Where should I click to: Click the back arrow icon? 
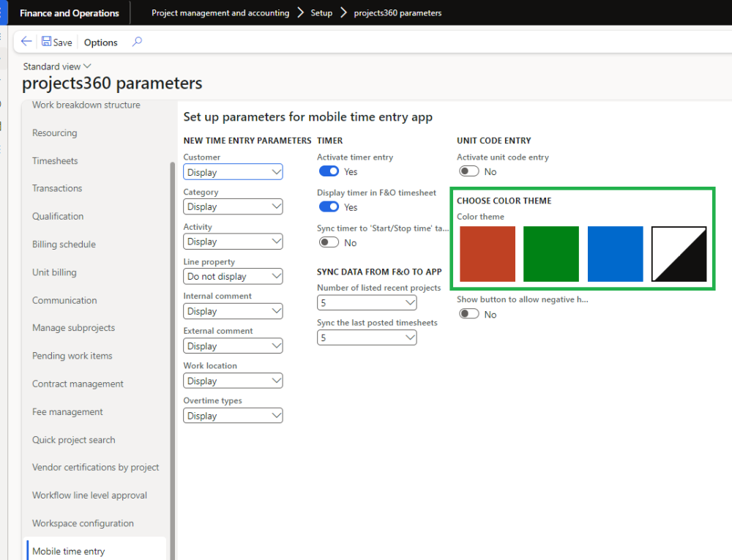pos(26,42)
